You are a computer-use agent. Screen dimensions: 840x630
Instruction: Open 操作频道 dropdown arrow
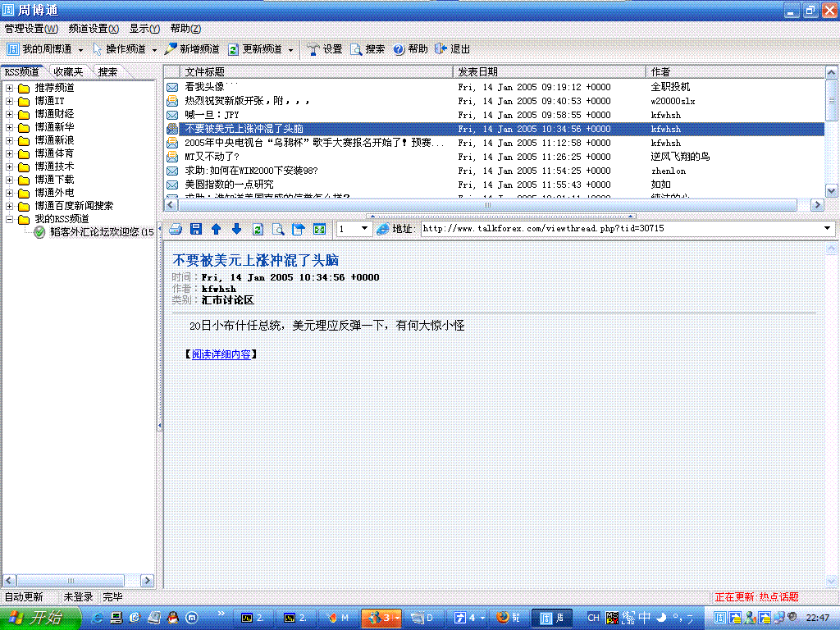click(154, 50)
